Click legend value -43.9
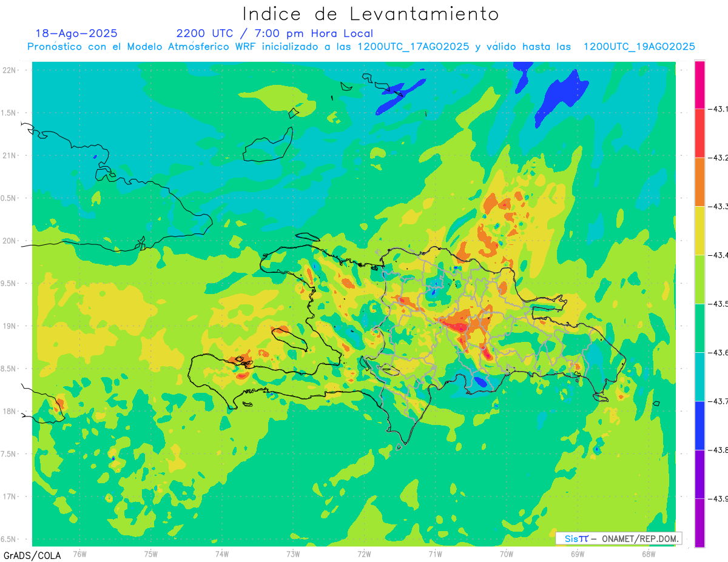This screenshot has width=728, height=562. click(x=718, y=499)
